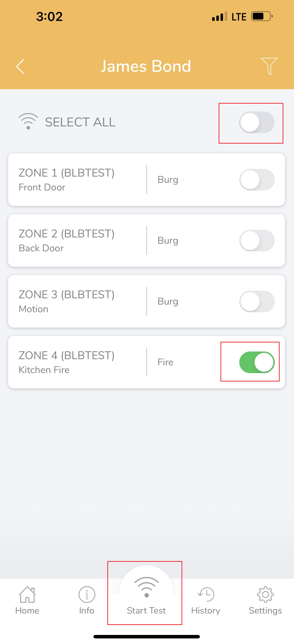Screen dimensions: 294x644
Task: Turn on Zone 2 Back Door switch
Action: tap(257, 240)
